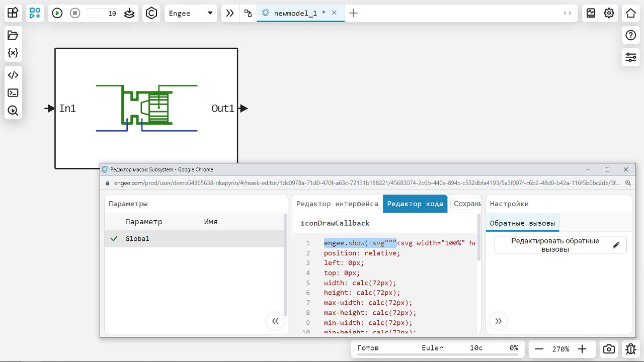Switch to Редактор интерфейса tab

click(337, 204)
